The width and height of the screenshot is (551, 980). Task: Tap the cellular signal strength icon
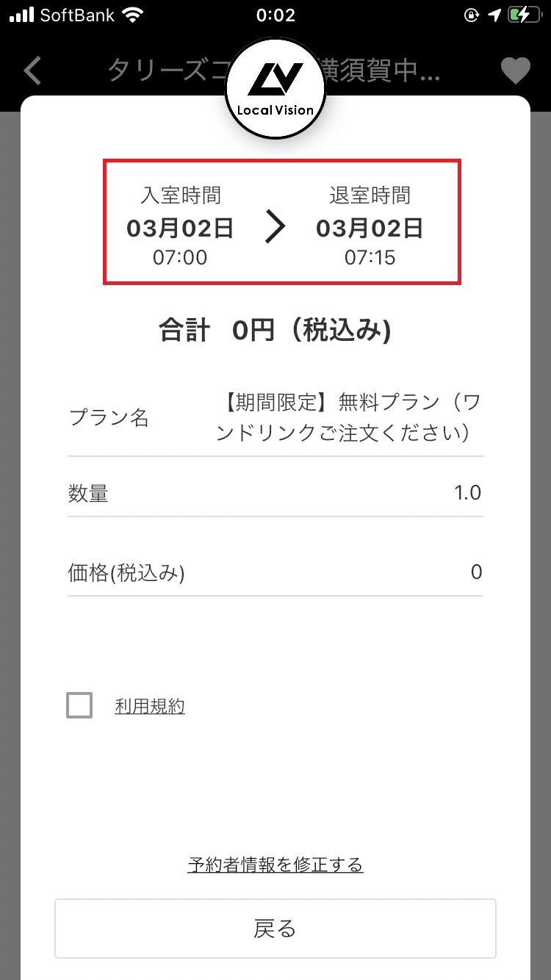22,15
